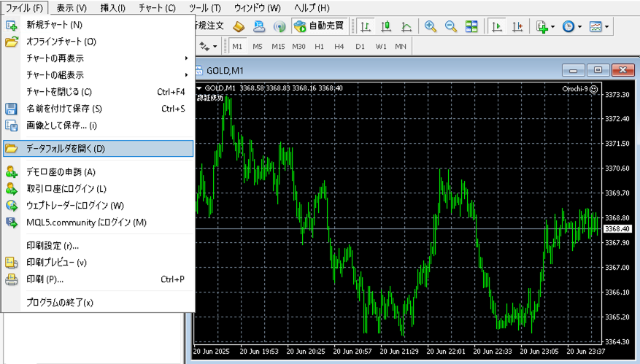Click the cloud VPS toolbar icon
The width and height of the screenshot is (640, 364).
tap(259, 26)
